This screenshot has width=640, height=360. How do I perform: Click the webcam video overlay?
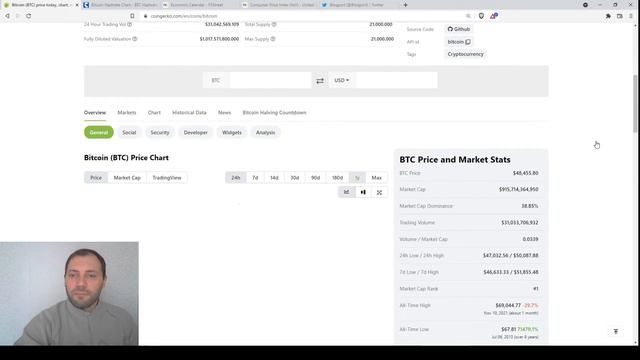tap(69, 293)
